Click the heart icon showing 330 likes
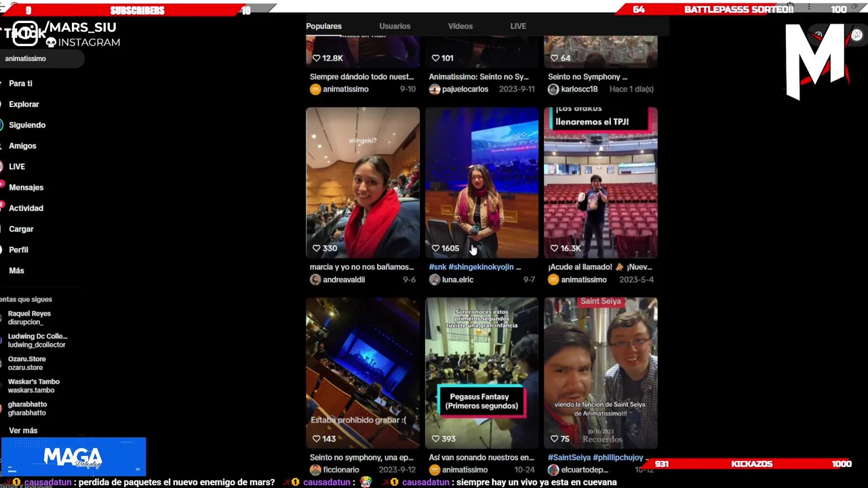This screenshot has width=868, height=488. click(x=316, y=248)
